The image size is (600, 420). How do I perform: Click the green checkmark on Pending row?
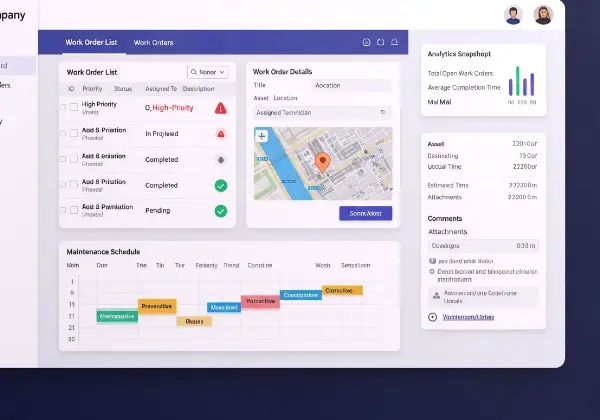click(x=221, y=211)
